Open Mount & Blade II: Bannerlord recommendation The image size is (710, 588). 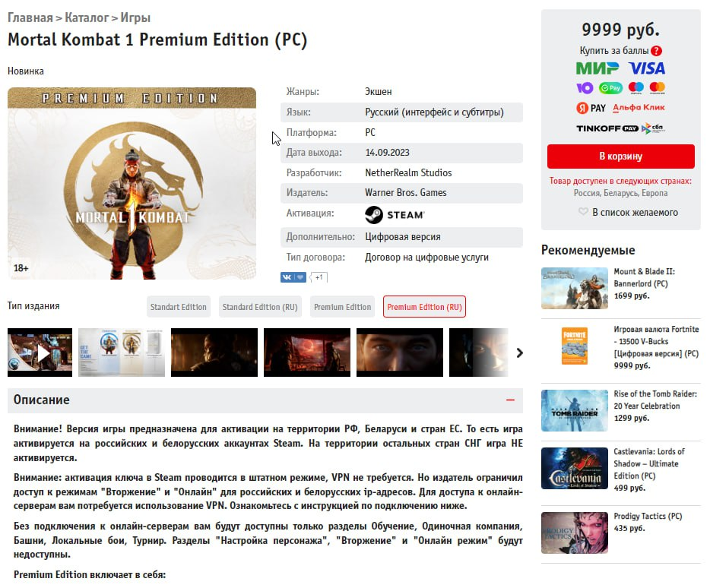point(644,277)
